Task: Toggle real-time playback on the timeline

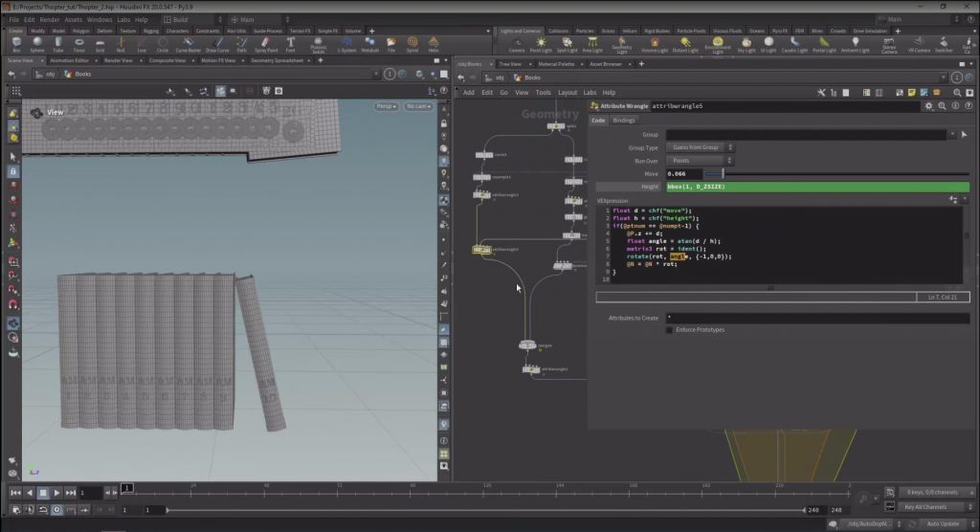Action: pyautogui.click(x=56, y=510)
